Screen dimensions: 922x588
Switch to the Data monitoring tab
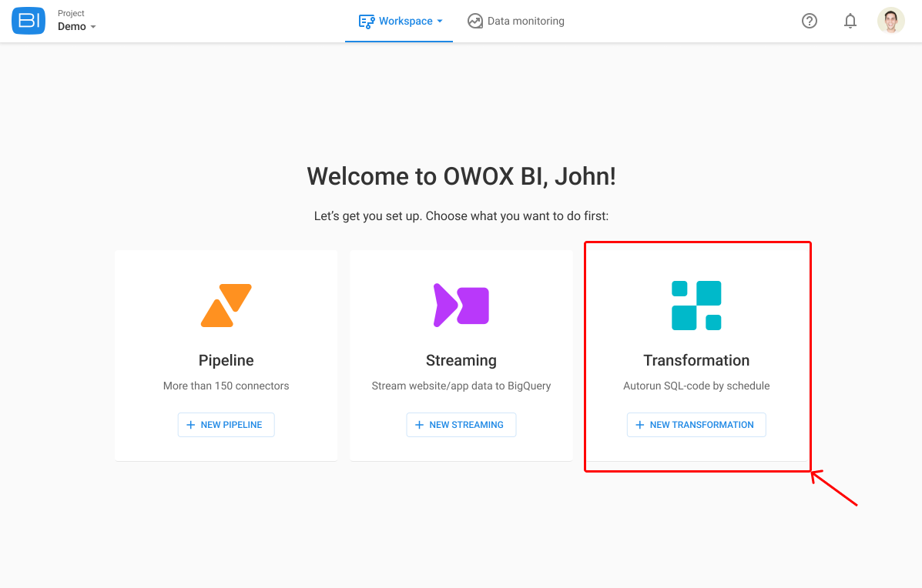point(516,21)
